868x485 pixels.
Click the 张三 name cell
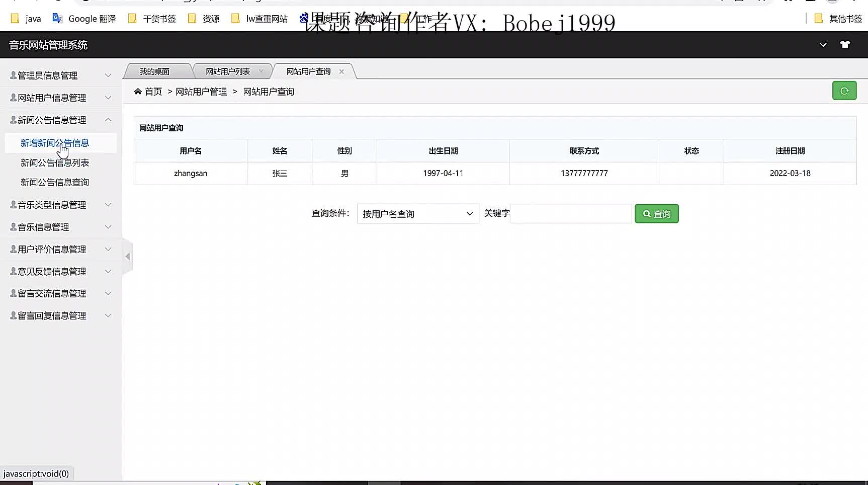280,173
